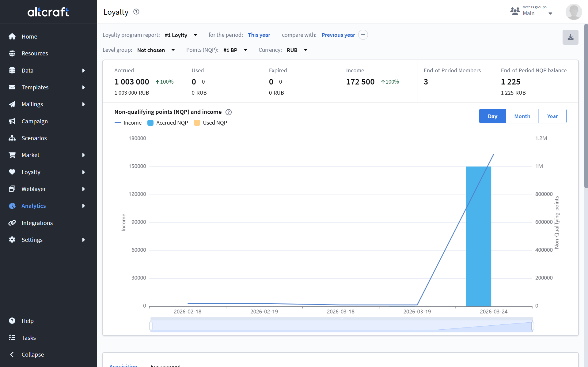Open the Currency RUB dropdown
The height and width of the screenshot is (367, 588).
(x=297, y=50)
